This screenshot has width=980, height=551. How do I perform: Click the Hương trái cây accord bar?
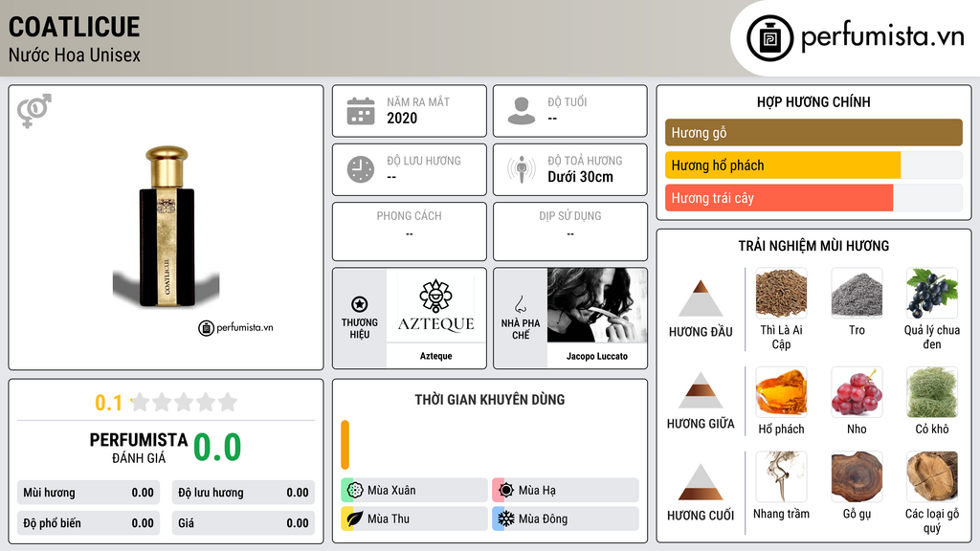813,198
